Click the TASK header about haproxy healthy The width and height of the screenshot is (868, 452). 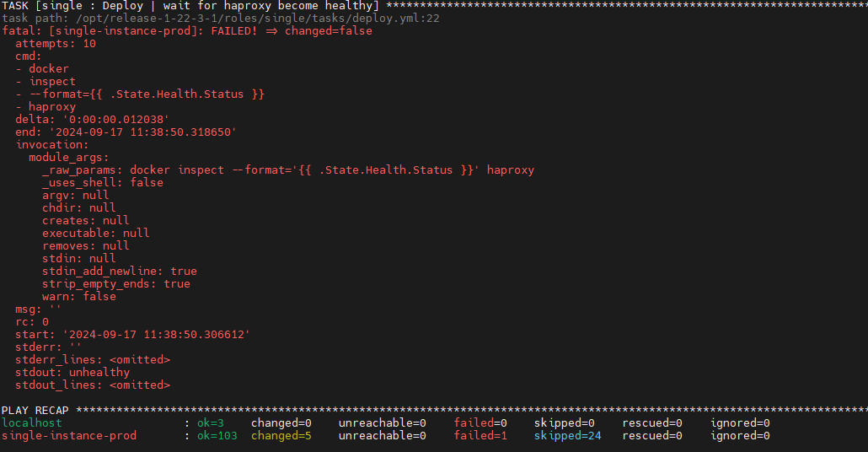click(187, 5)
